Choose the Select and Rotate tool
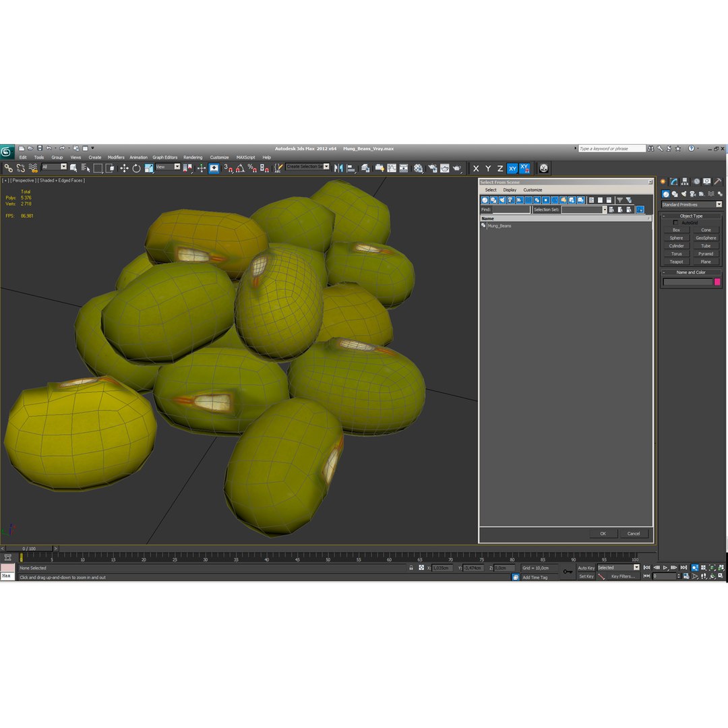Screen dimensions: 728x728 (x=136, y=168)
